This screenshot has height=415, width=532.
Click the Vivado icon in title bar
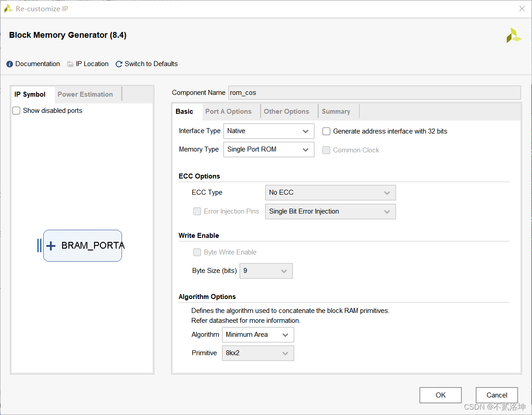click(x=8, y=9)
